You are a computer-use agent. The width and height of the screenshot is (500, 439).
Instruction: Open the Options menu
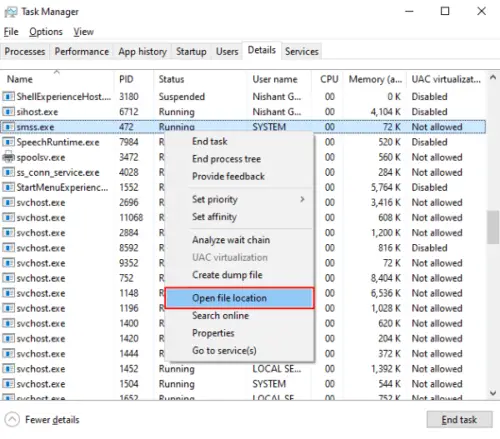pos(46,32)
